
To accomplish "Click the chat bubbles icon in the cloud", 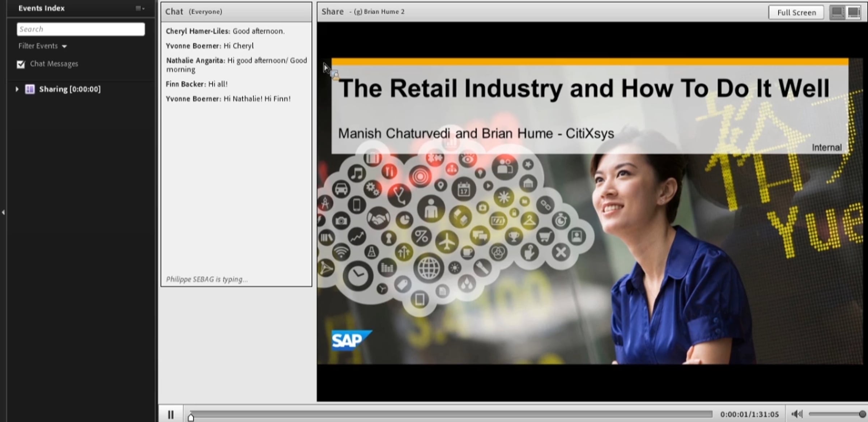I will tap(480, 236).
